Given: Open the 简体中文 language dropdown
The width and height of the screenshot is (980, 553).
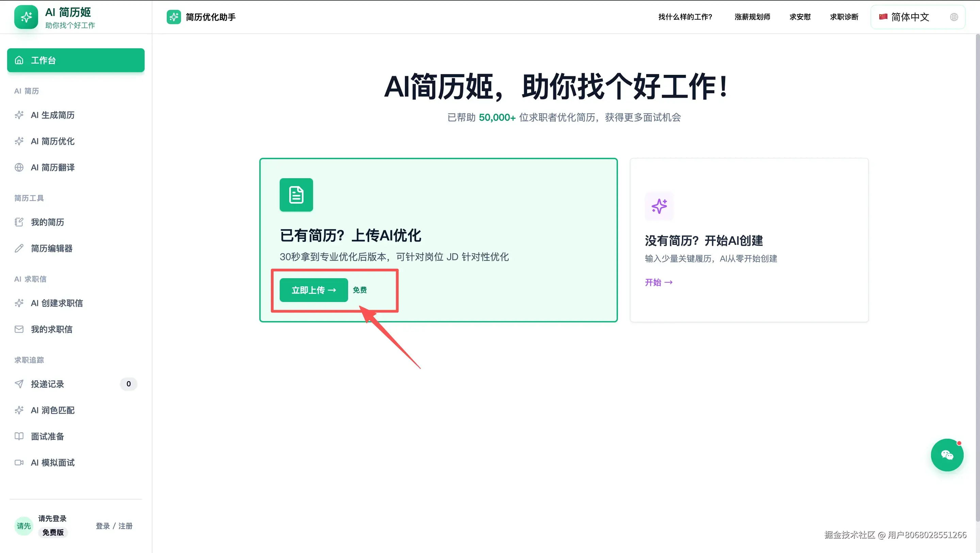Looking at the screenshot, I should coord(910,17).
